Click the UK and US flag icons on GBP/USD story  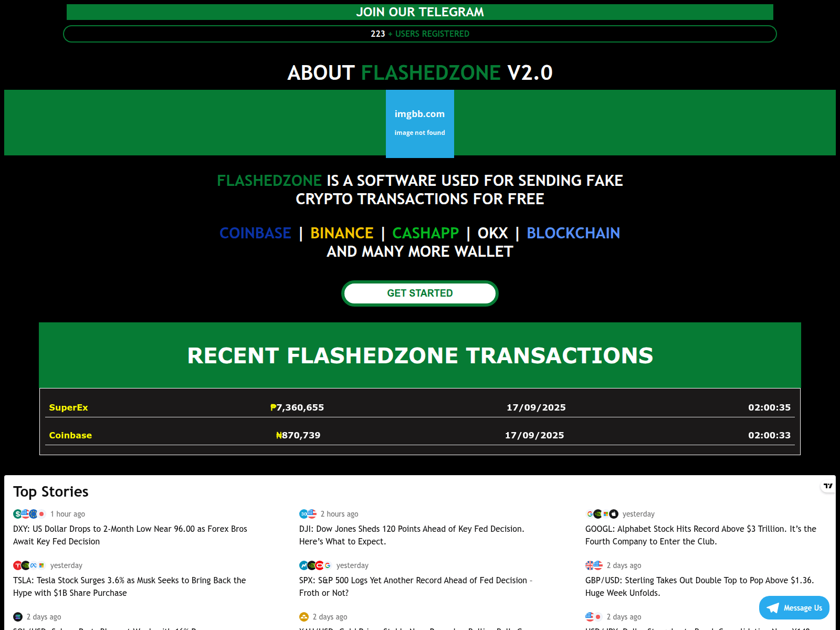click(x=594, y=565)
